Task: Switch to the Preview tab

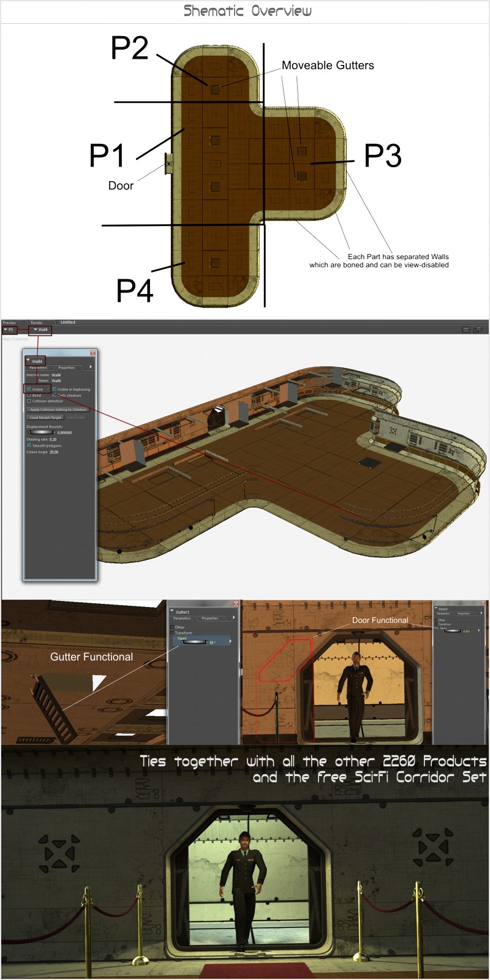Action: pos(9,323)
